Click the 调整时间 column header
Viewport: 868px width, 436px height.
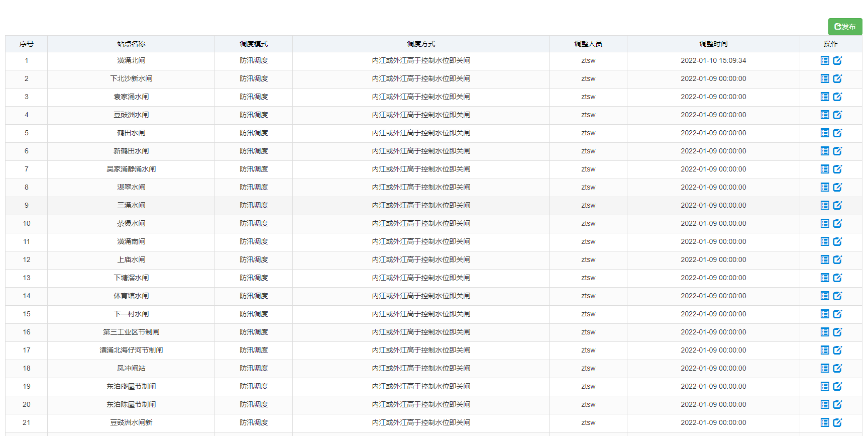coord(713,44)
